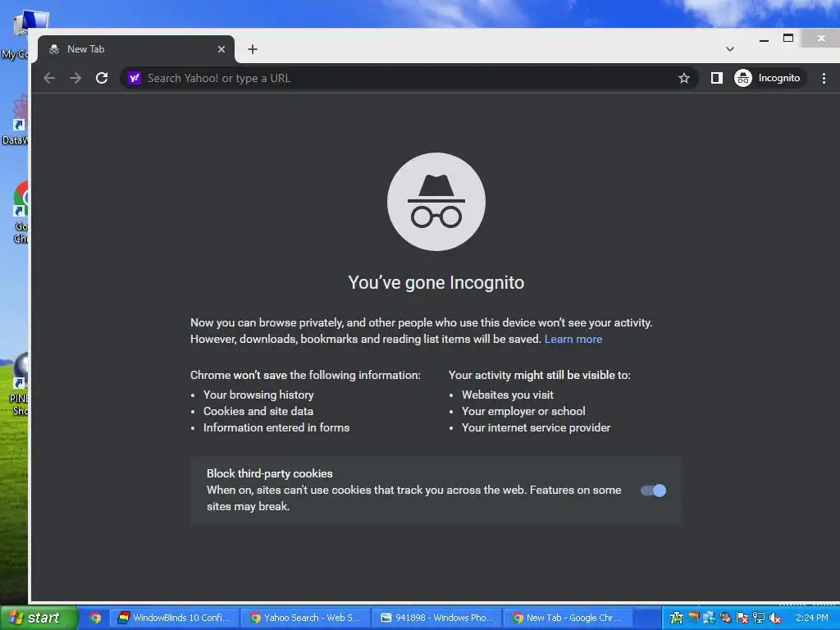Switch to Yahoo Search taskbar window
The height and width of the screenshot is (630, 840).
click(x=305, y=618)
